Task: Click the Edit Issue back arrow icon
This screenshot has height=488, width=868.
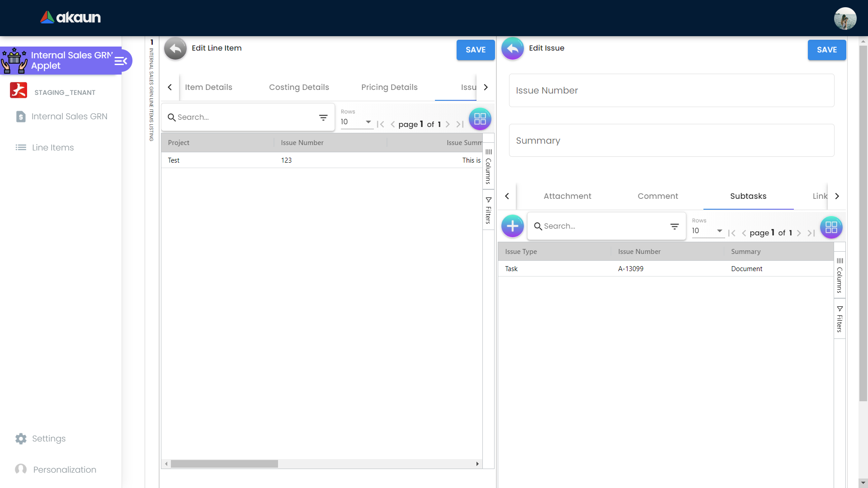Action: point(512,48)
